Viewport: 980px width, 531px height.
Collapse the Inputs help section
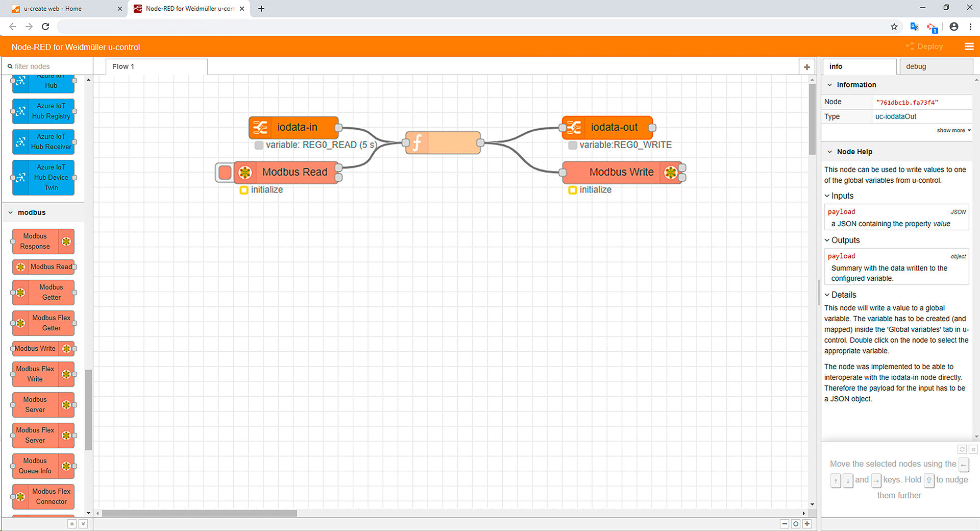839,196
